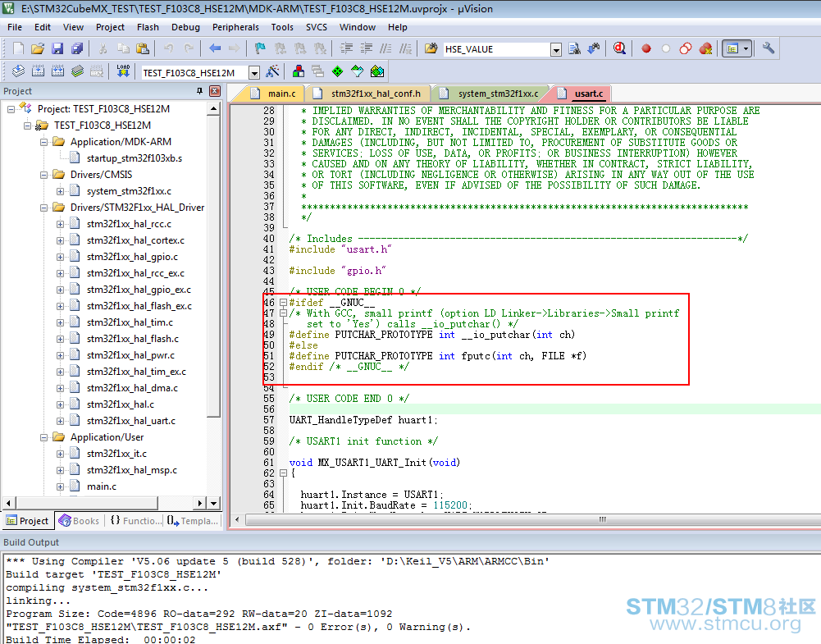Image resolution: width=821 pixels, height=644 pixels.
Task: Open the Flash menu
Action: [x=148, y=27]
